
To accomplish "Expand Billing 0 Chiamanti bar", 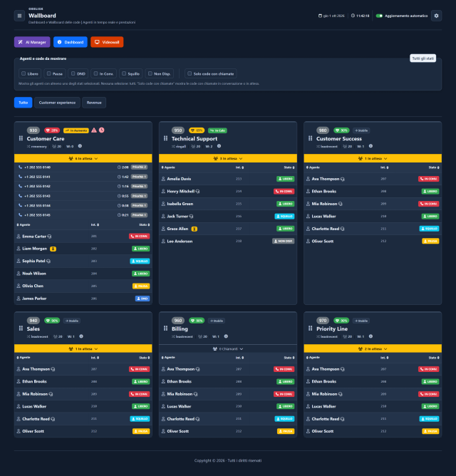I will point(228,348).
